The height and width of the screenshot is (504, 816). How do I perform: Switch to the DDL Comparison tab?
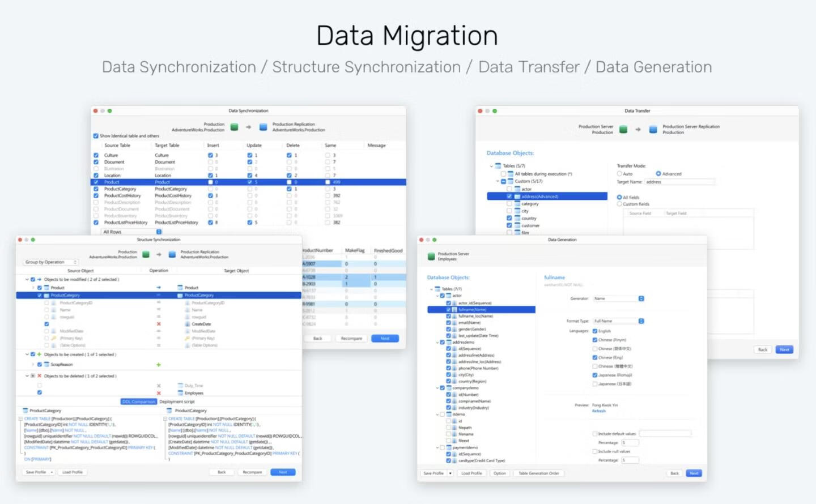(139, 402)
